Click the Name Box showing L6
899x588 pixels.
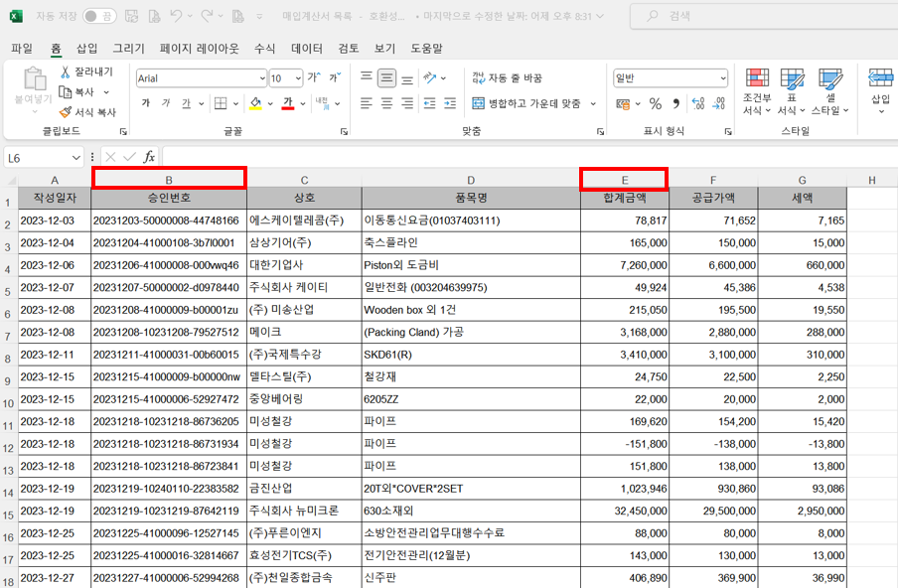pyautogui.click(x=44, y=158)
